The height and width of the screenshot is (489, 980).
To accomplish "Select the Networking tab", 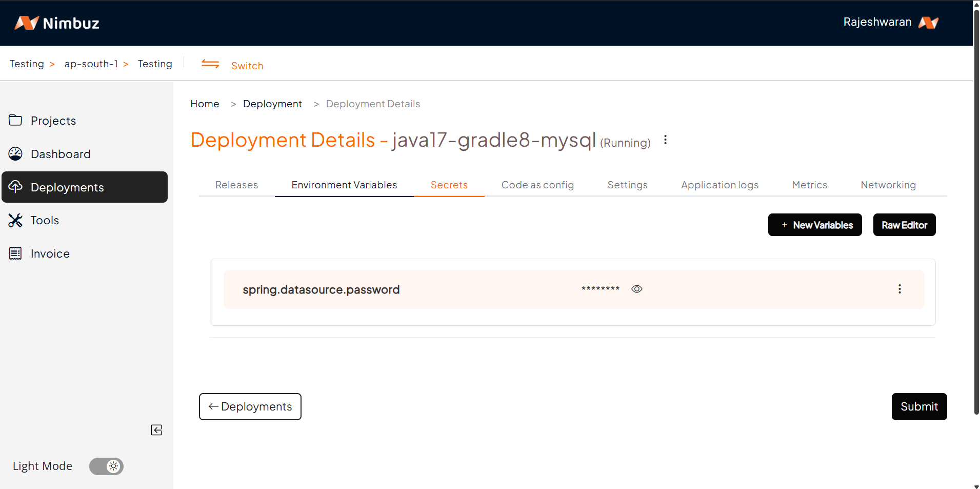I will (888, 185).
